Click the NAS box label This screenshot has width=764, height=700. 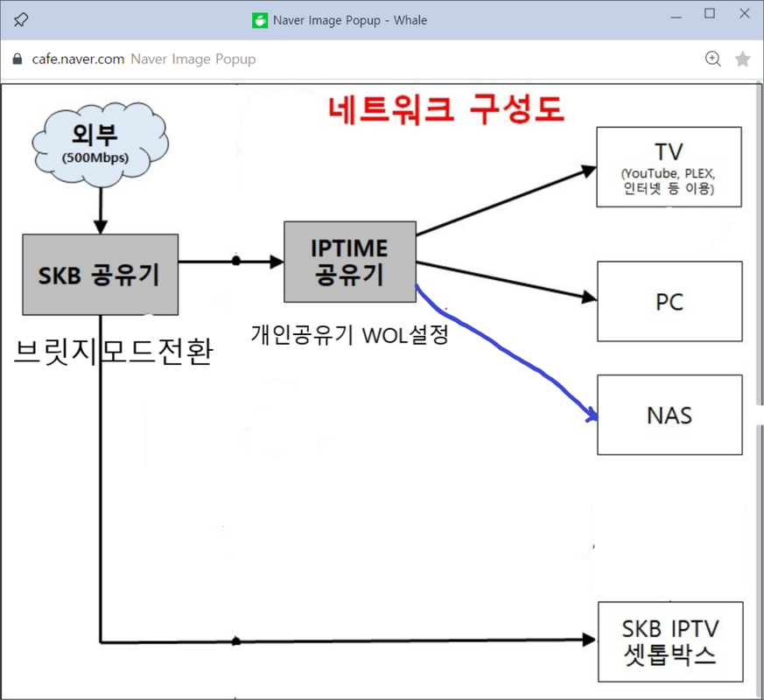669,416
